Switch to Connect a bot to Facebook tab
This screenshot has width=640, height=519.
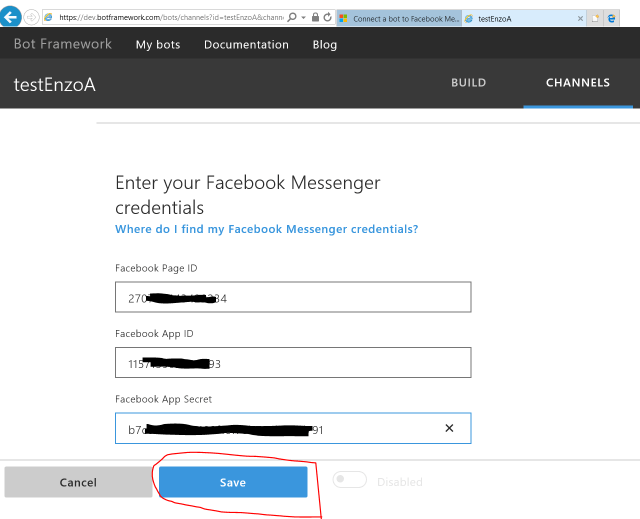tap(399, 18)
